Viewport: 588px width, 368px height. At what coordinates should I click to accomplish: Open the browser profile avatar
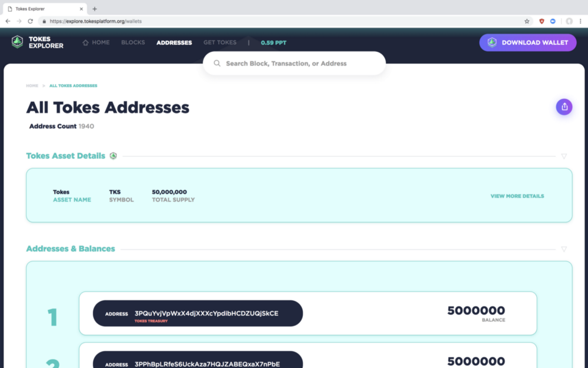click(569, 21)
